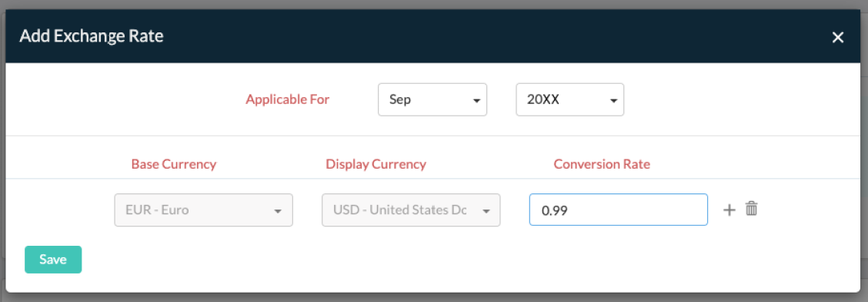Click the Add Exchange Rate title text
868x302 pixels.
click(92, 36)
